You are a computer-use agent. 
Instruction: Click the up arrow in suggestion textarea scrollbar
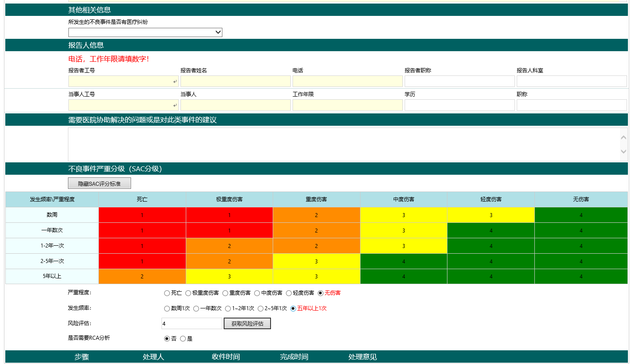623,137
